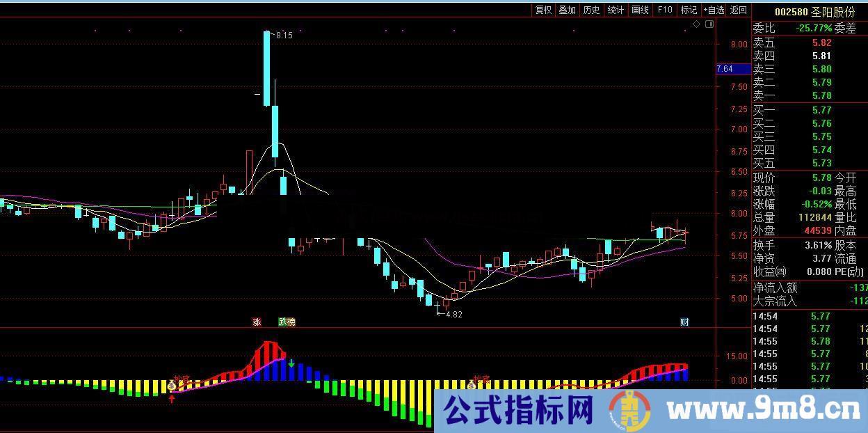Click the diamond shape icon below the toolbar
Image resolution: width=868 pixels, height=433 pixels.
[698, 23]
